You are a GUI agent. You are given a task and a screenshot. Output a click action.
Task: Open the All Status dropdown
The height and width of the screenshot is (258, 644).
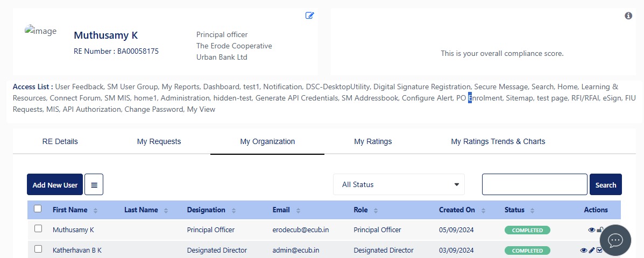399,184
